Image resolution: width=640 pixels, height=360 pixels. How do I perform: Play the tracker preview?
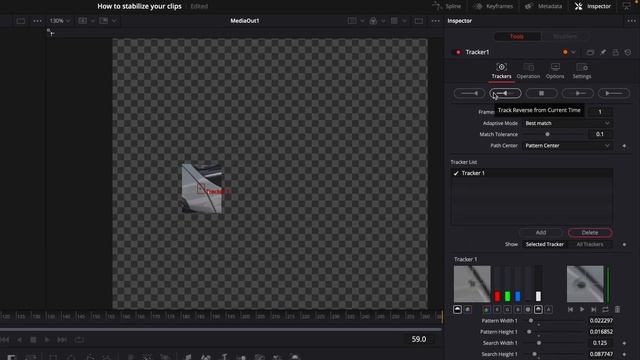(x=582, y=310)
